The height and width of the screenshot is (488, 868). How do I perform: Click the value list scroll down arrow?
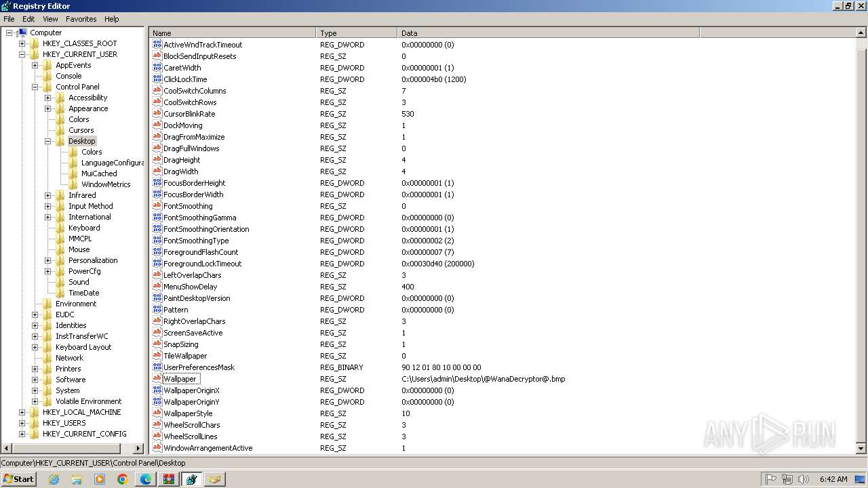861,448
